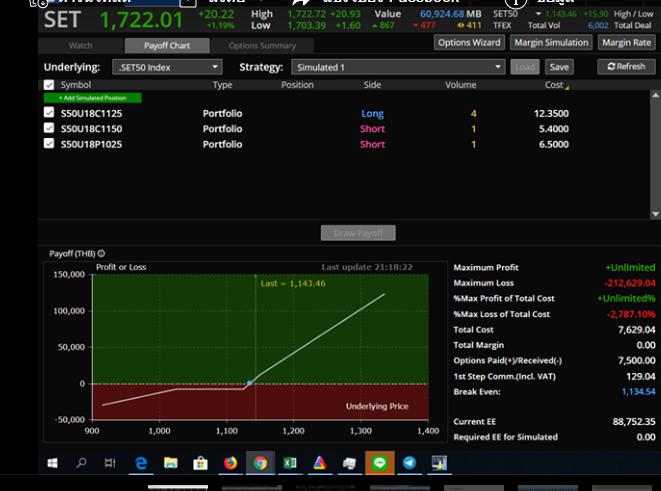Switch to Chrome on the taskbar
661x491 pixels.
click(x=260, y=463)
